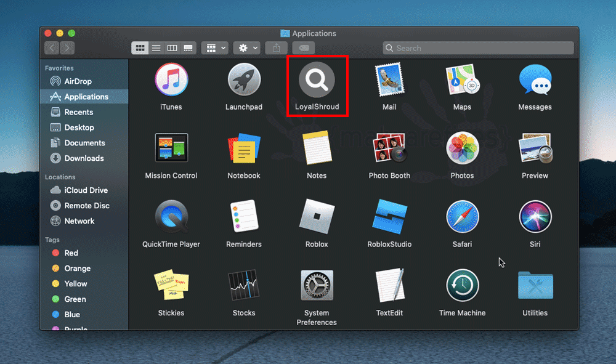
Task: Open Desktop in the sidebar
Action: (x=84, y=127)
